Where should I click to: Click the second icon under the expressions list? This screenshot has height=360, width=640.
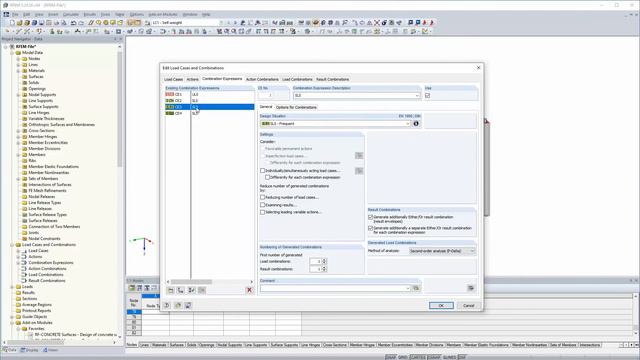(181, 290)
